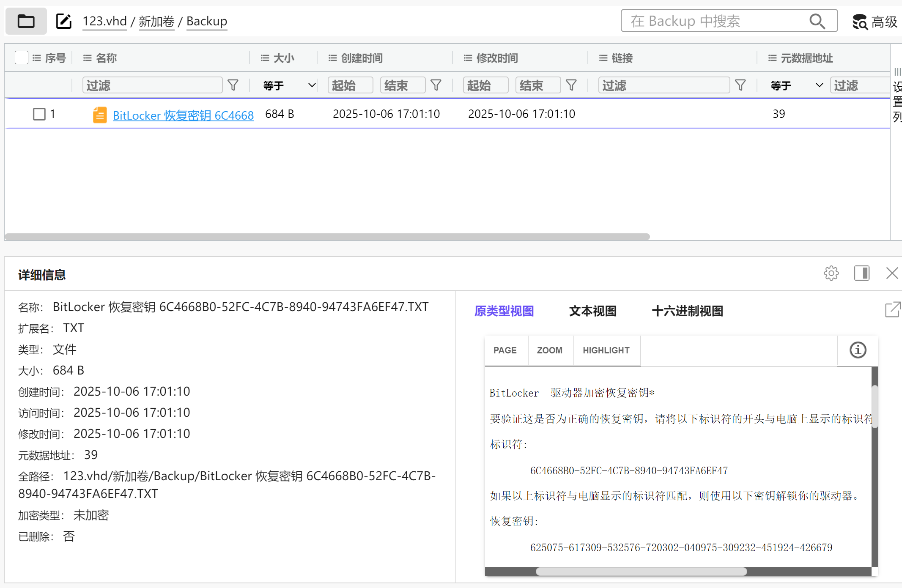Switch to the 十六进制视图 tab

[x=687, y=311]
